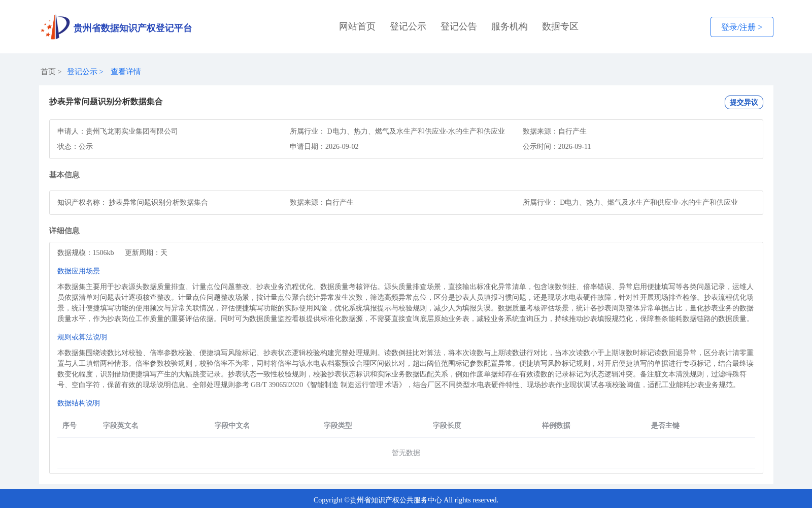This screenshot has width=812, height=508.
Task: Go to 网站首页 in the navigation
Action: click(357, 26)
